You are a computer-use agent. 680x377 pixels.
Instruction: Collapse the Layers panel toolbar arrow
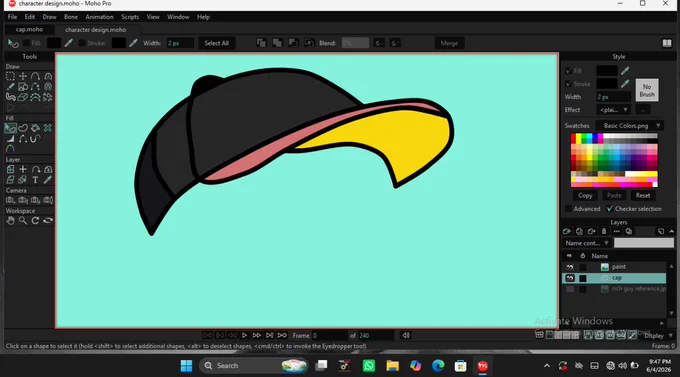(x=672, y=231)
